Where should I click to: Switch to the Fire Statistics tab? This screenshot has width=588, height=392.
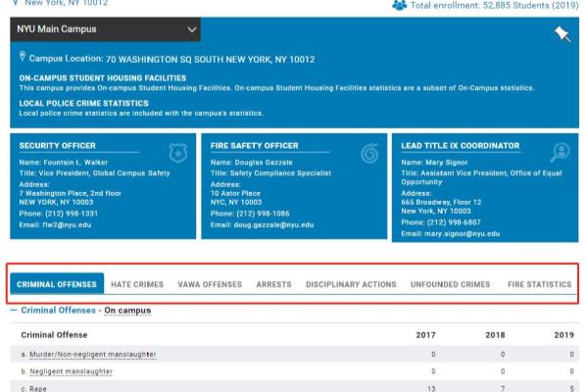tap(540, 284)
